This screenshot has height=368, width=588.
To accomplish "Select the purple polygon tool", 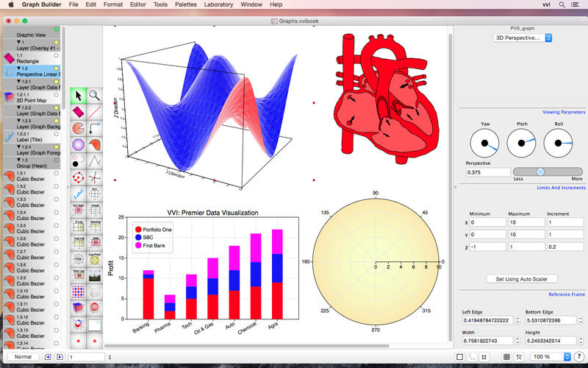I will click(79, 144).
